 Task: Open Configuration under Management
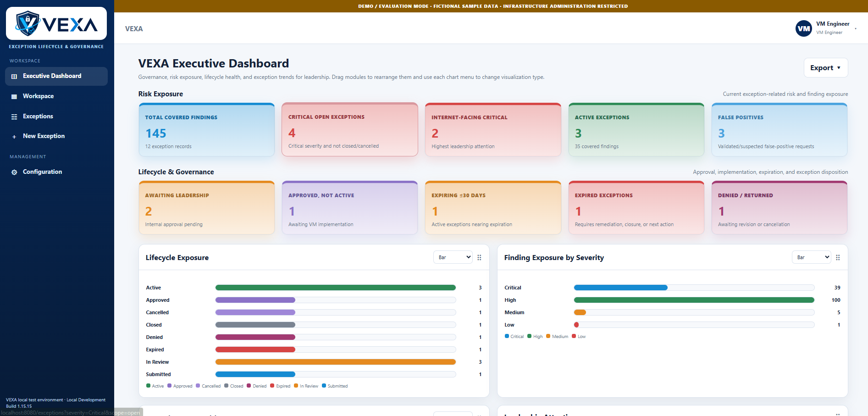(x=56, y=172)
